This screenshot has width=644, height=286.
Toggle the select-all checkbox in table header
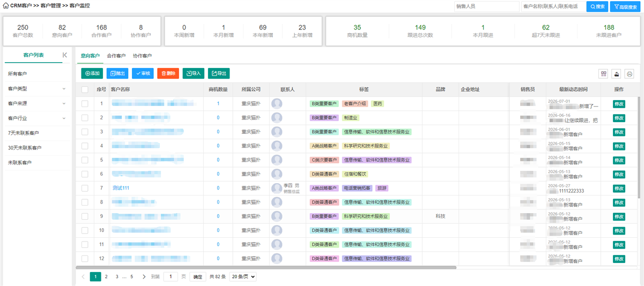click(x=85, y=89)
